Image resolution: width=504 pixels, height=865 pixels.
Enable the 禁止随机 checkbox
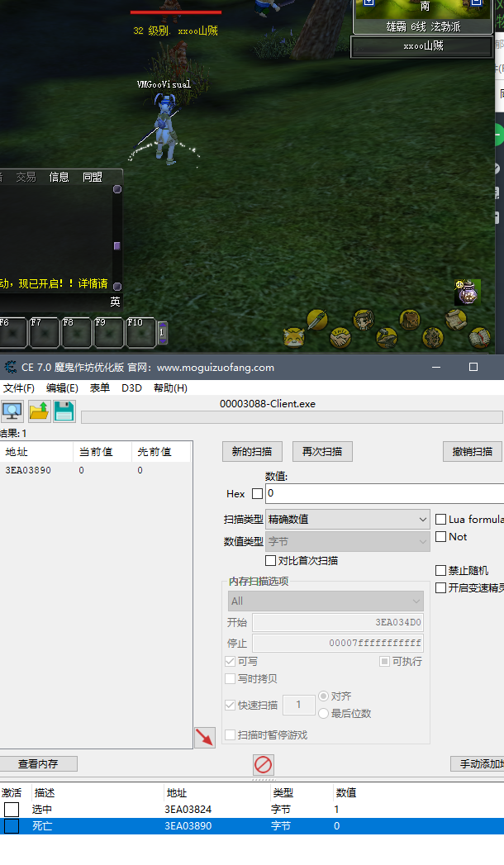tap(440, 570)
